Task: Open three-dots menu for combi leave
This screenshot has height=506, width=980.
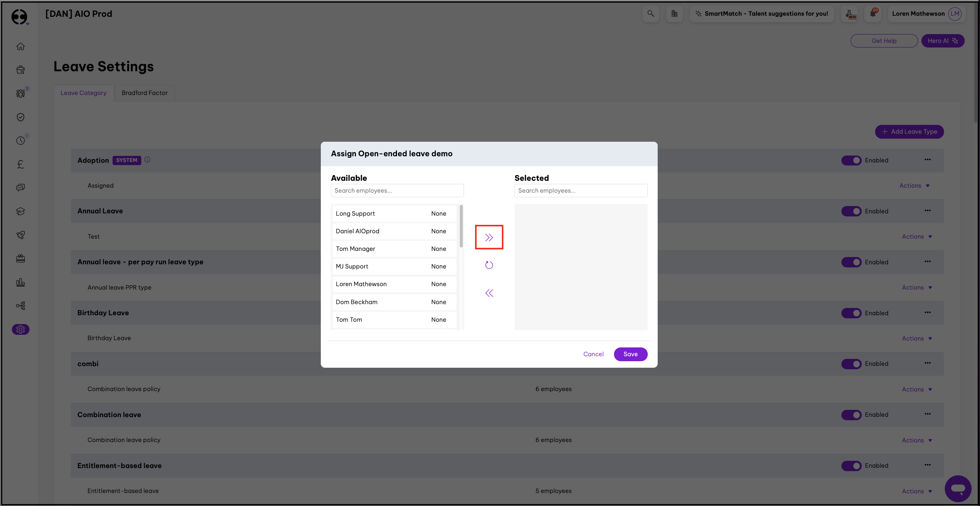Action: pyautogui.click(x=927, y=363)
